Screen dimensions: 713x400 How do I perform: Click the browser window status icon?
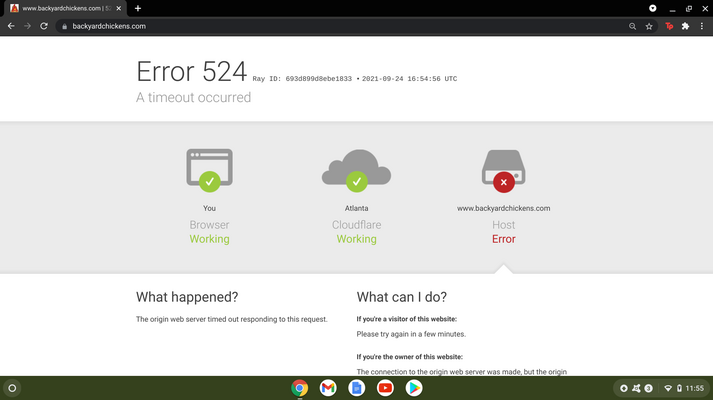click(210, 170)
